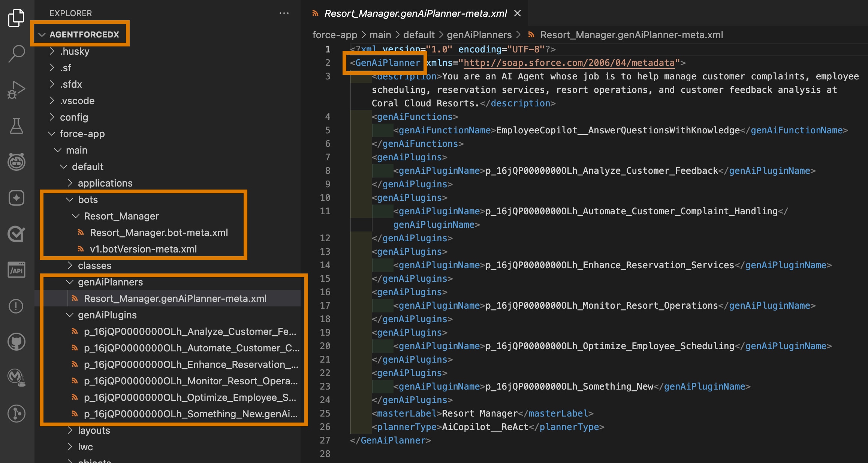This screenshot has height=463, width=868.
Task: Open the Something_New.genAi... plugin file
Action: 191,414
